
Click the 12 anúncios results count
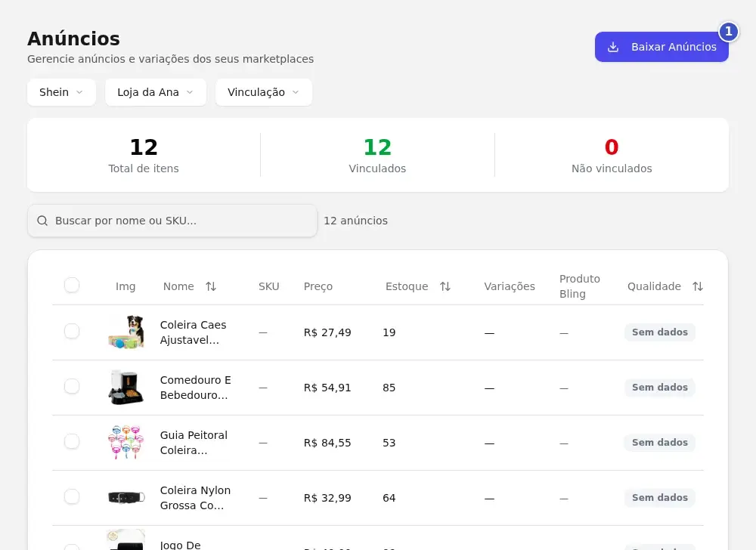(356, 221)
